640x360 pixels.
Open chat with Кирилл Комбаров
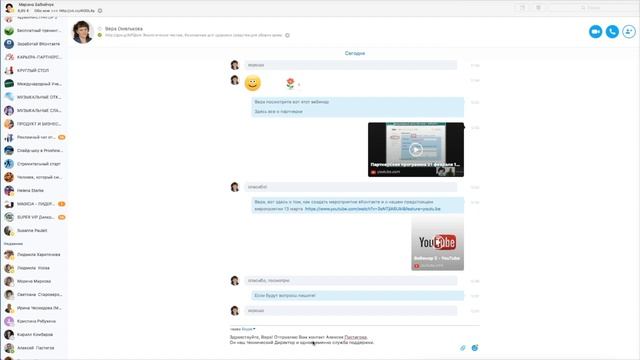pyautogui.click(x=34, y=334)
